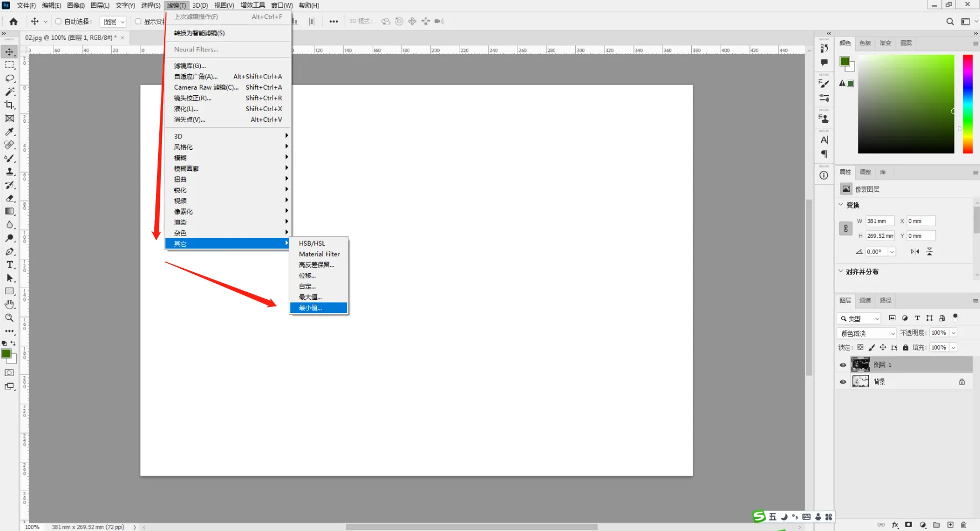The height and width of the screenshot is (531, 980).
Task: Toggle visibility of 背景 layer
Action: pos(843,382)
